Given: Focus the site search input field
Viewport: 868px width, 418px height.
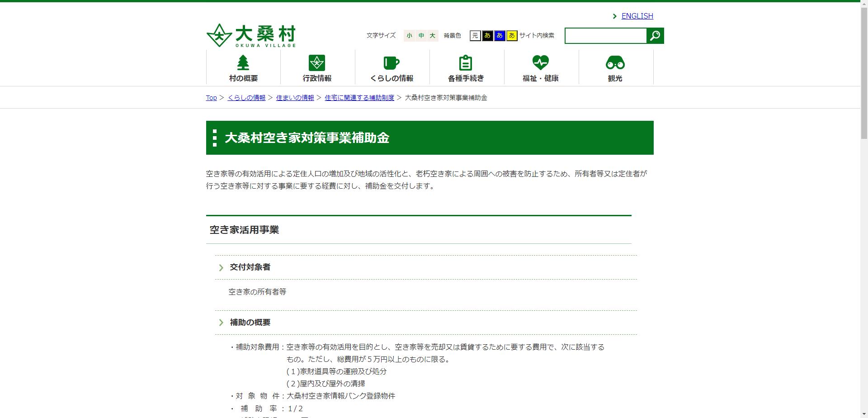Looking at the screenshot, I should click(606, 36).
